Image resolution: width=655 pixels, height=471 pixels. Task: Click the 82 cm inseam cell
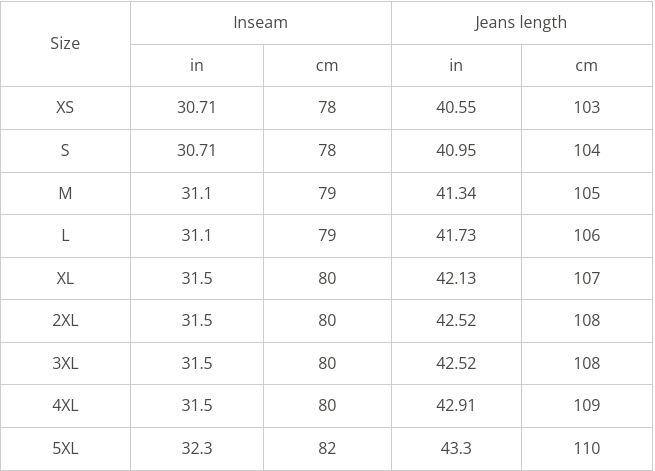327,448
